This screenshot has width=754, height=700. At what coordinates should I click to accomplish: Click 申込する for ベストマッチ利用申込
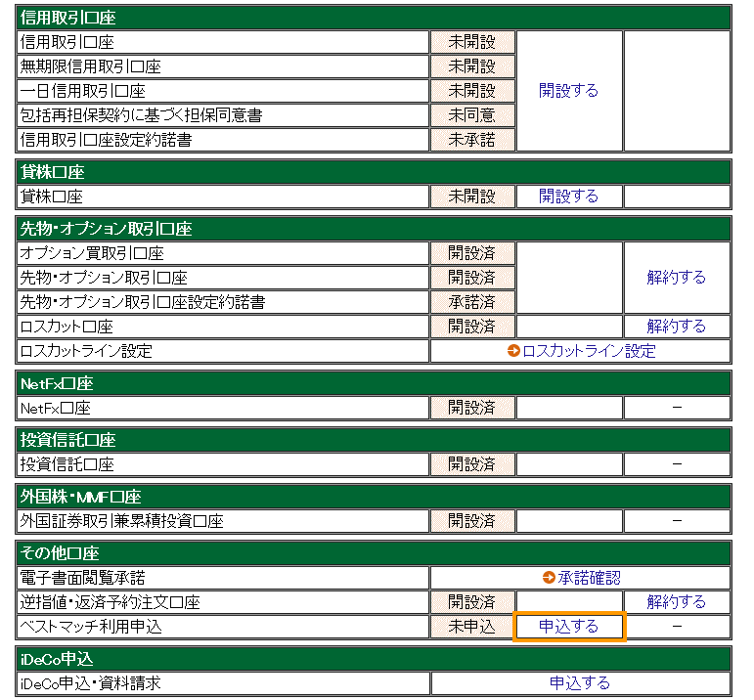(568, 626)
